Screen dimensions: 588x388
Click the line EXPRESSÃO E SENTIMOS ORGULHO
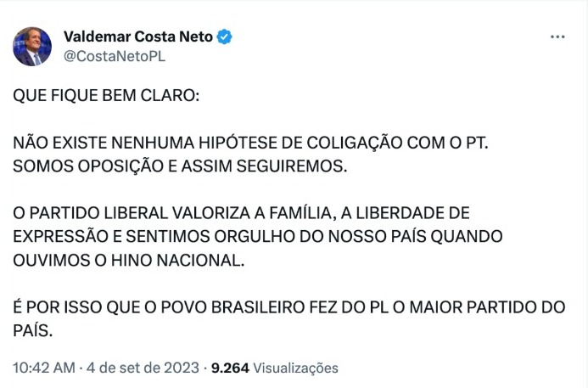pyautogui.click(x=258, y=237)
